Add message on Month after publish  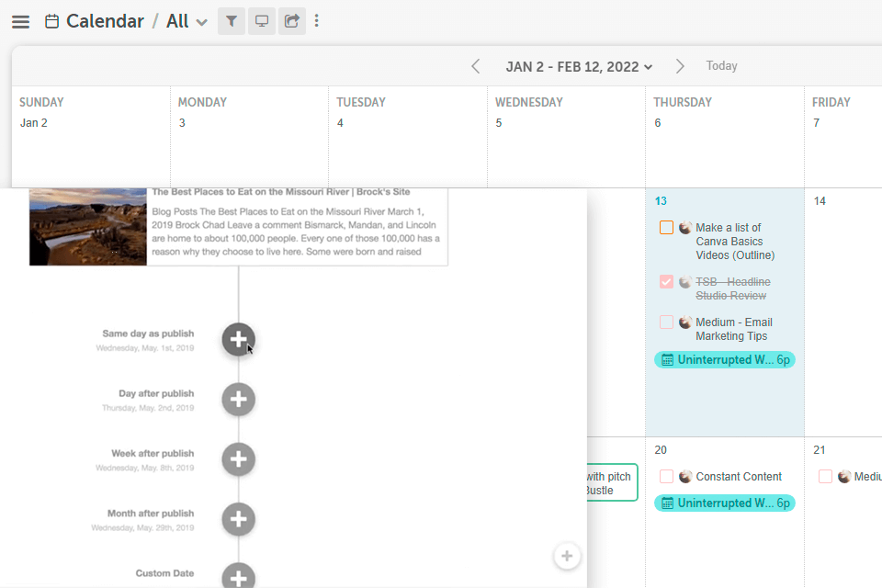coord(239,519)
